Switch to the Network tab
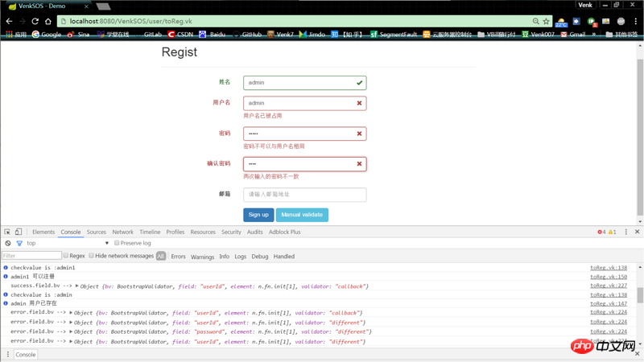Screen dimensions: 644x362 point(122,232)
